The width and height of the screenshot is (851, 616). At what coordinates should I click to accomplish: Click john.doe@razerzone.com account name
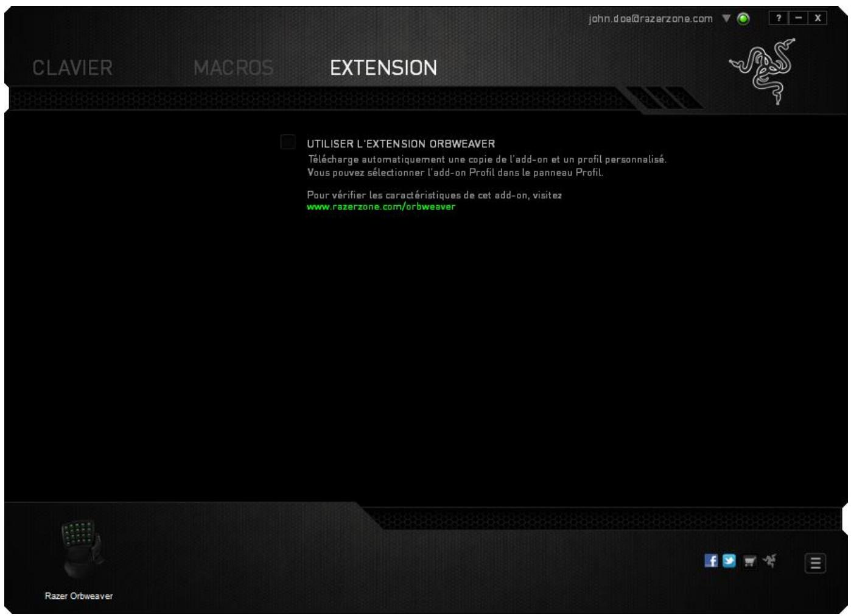pyautogui.click(x=651, y=19)
